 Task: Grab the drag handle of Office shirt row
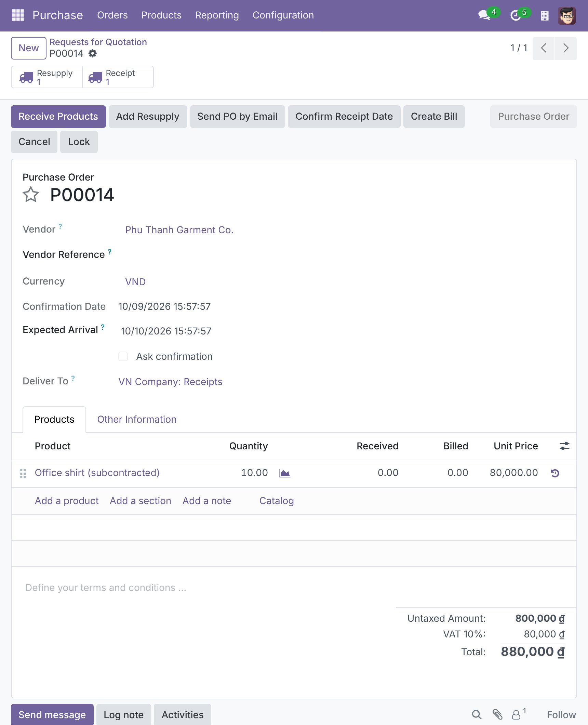[x=23, y=473]
